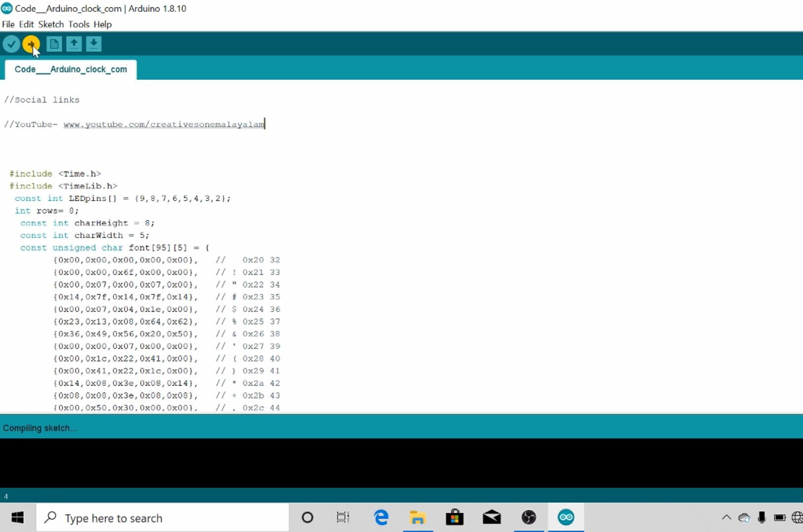Viewport: 803px width, 532px height.
Task: Launch OBS Studio from the taskbar
Action: 528,517
